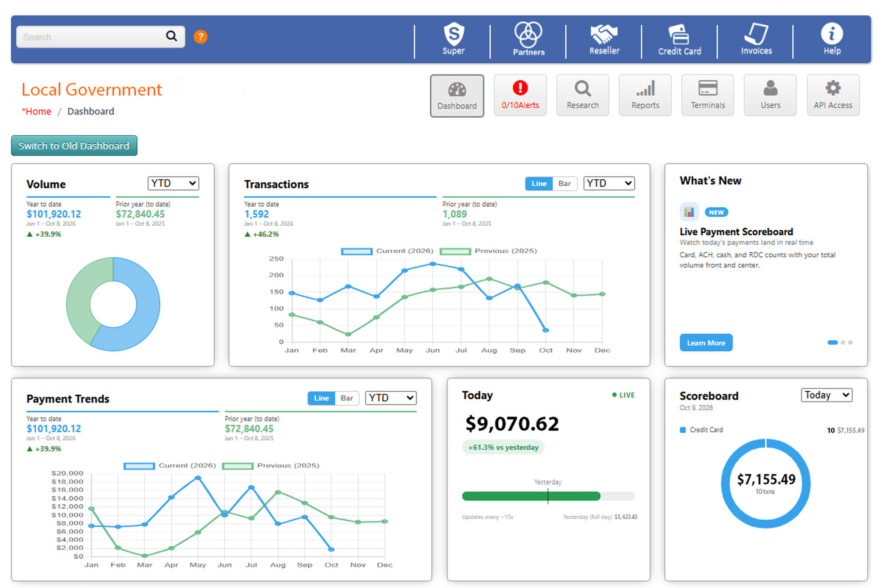Open the 0/10 Alerts tile
Screen dimensions: 882x588
[520, 95]
